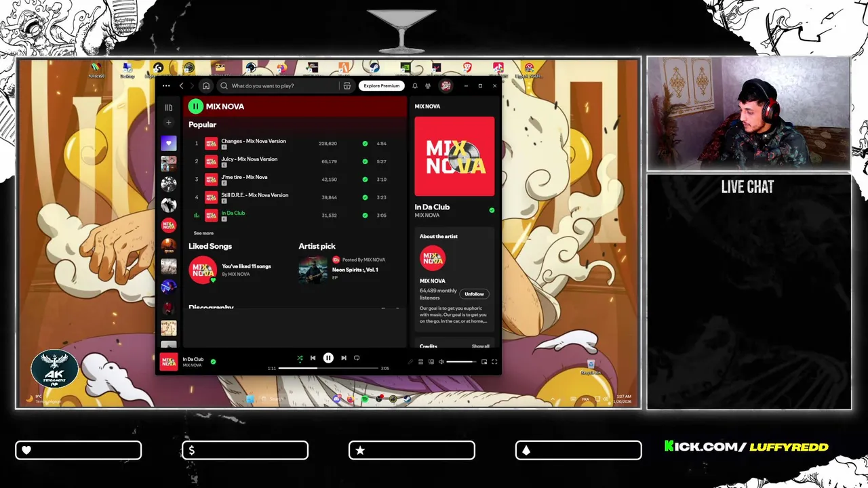Open the Spotify three-dots menu

[166, 86]
